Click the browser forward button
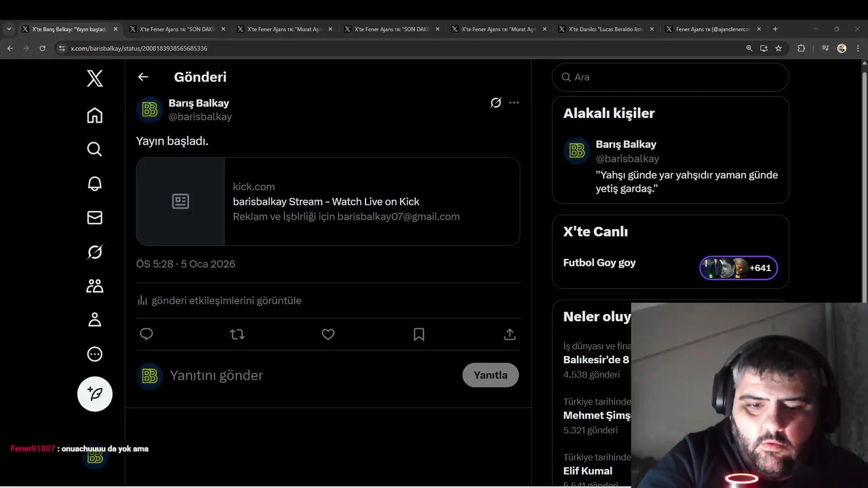This screenshot has width=868, height=488. click(x=26, y=48)
